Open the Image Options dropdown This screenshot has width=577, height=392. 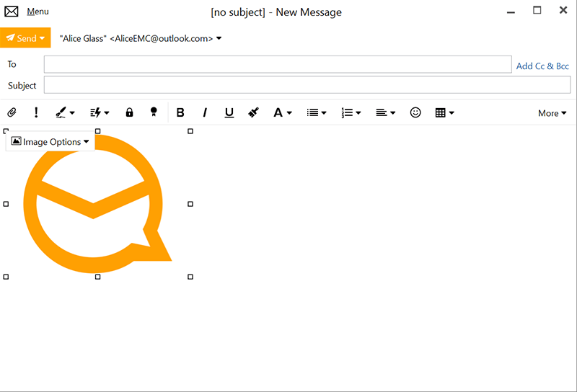tap(50, 141)
